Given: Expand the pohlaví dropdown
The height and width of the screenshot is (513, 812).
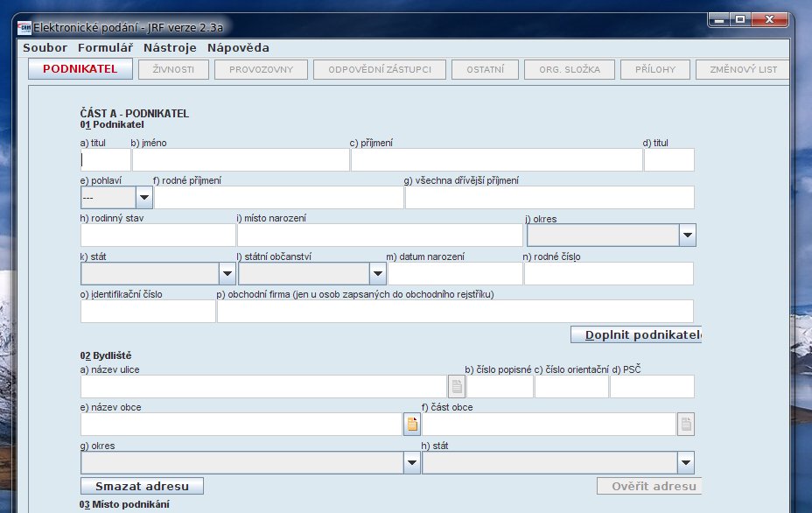Looking at the screenshot, I should click(x=144, y=198).
